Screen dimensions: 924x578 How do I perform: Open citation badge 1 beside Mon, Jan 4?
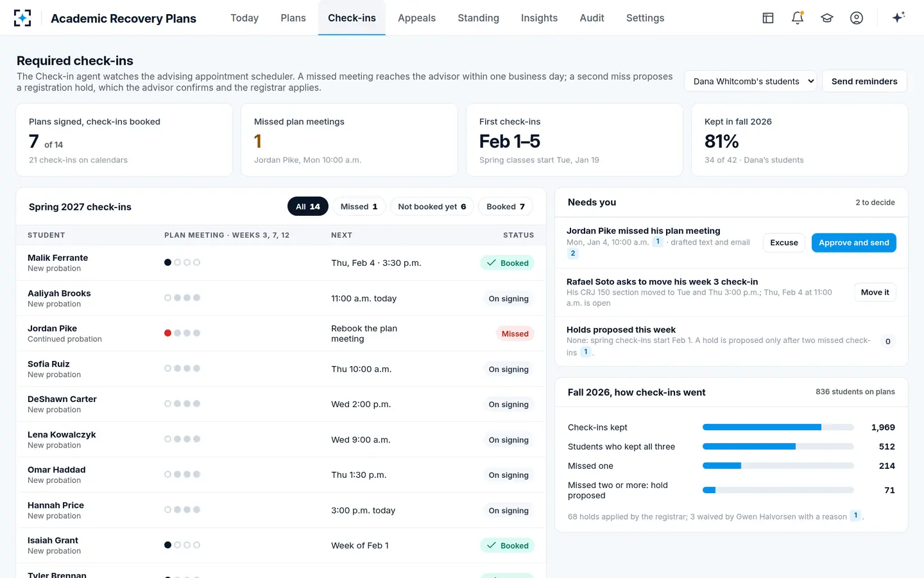(658, 242)
